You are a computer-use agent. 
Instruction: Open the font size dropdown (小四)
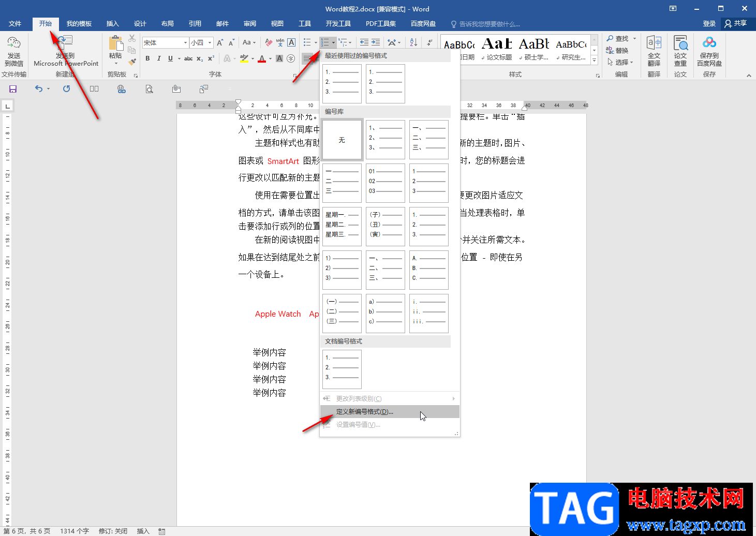(210, 42)
